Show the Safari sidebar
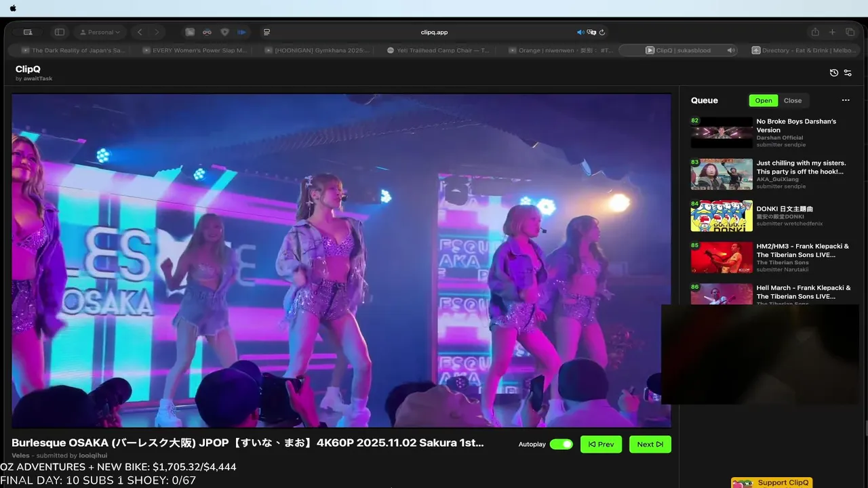 (60, 32)
